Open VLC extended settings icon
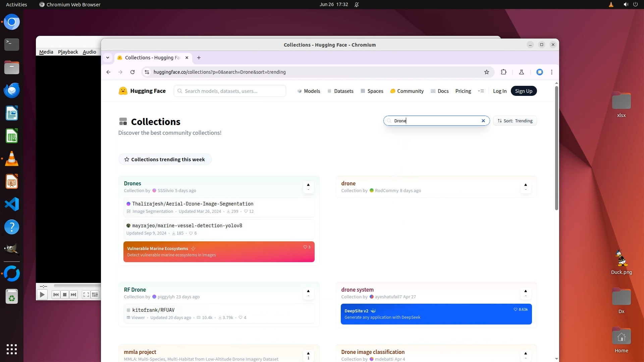The height and width of the screenshot is (362, 644). [95, 295]
